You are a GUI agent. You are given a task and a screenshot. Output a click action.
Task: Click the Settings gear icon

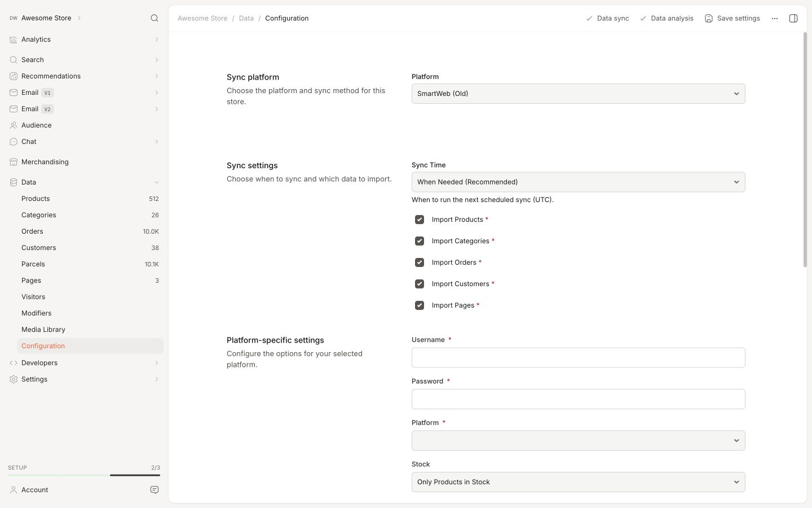(x=14, y=379)
